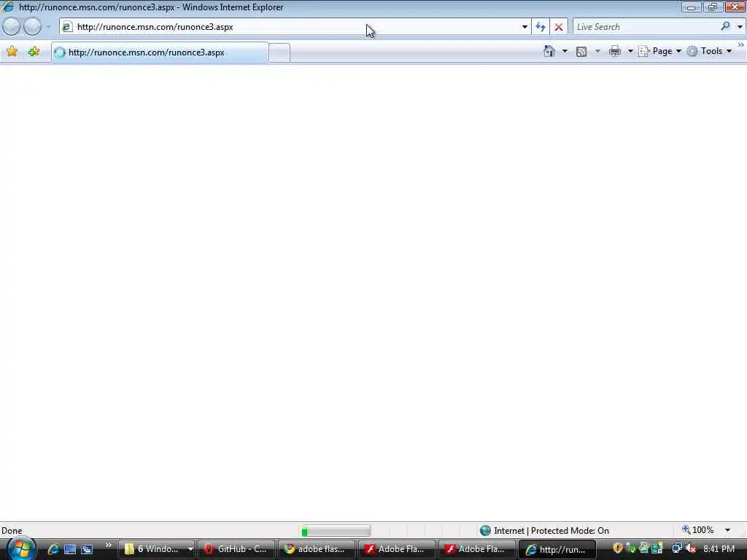747x560 pixels.
Task: Click the muted volume tray icon
Action: pyautogui.click(x=690, y=548)
